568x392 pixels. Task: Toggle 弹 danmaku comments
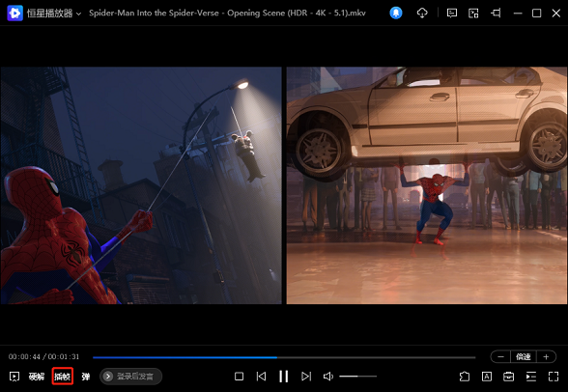(86, 377)
